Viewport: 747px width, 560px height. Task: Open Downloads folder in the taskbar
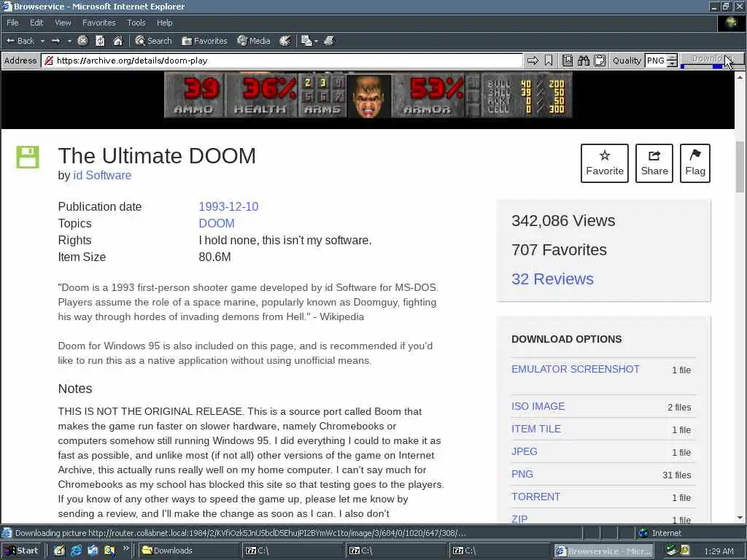(x=188, y=551)
